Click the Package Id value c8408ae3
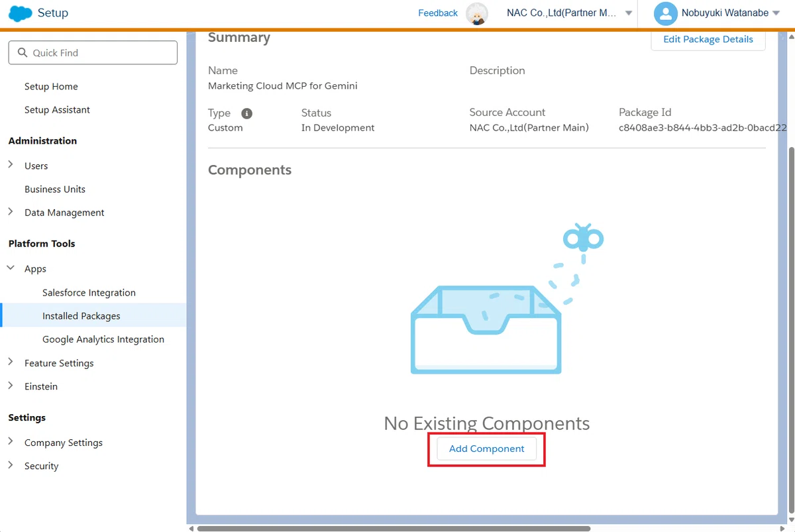The width and height of the screenshot is (795, 532). coord(703,128)
